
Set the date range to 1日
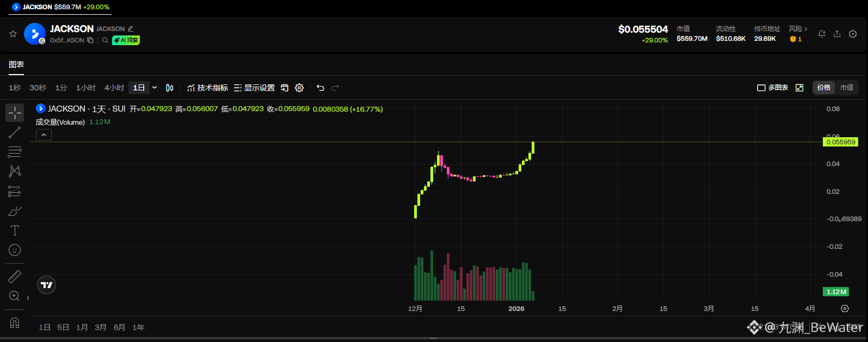click(45, 327)
